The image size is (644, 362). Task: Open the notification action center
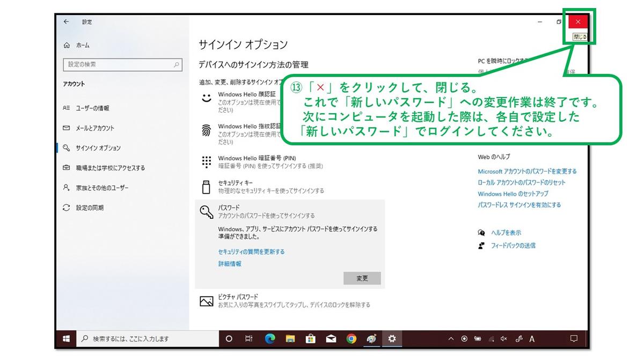[x=573, y=338]
